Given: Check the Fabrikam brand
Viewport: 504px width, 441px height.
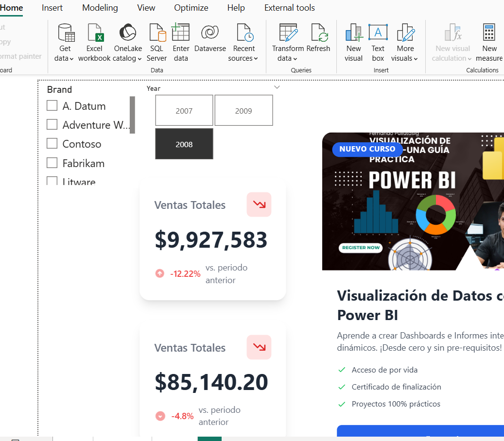Looking at the screenshot, I should click(x=52, y=163).
